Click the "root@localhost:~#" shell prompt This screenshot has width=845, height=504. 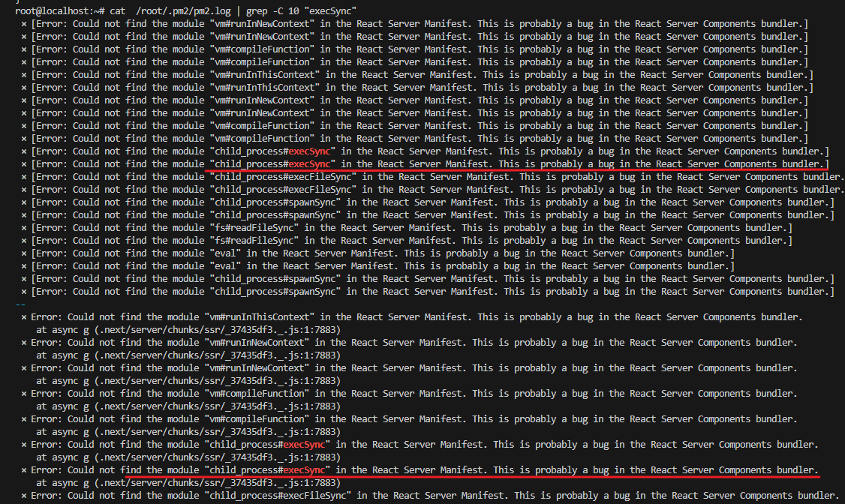coord(60,10)
